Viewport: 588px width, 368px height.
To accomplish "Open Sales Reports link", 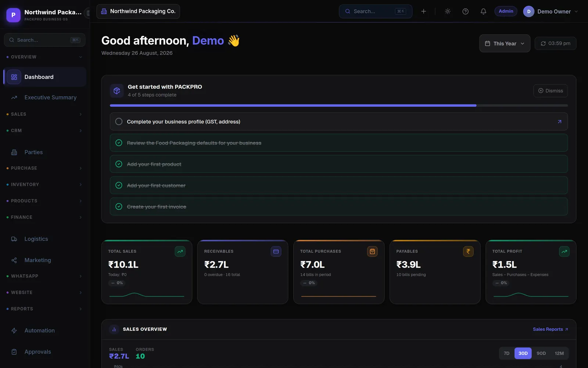I will click(551, 329).
